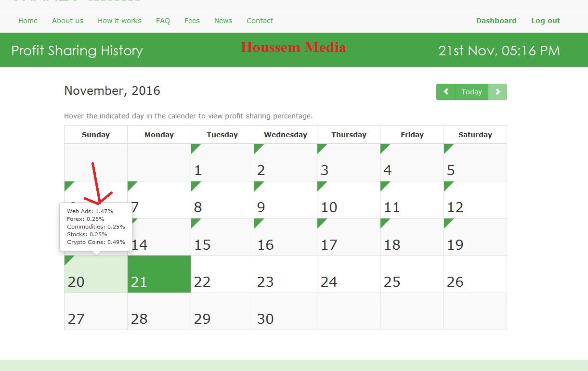This screenshot has width=588, height=371.
Task: Go to previous month with left arrow
Action: [x=446, y=92]
